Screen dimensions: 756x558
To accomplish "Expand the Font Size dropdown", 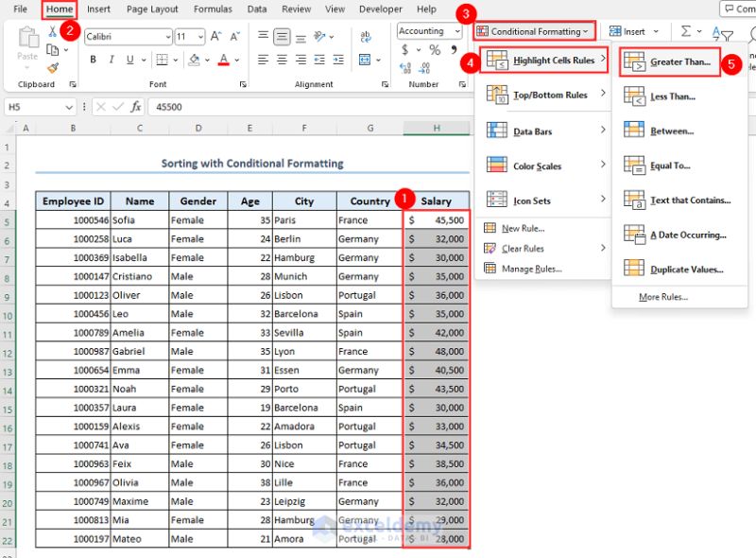I will point(199,37).
